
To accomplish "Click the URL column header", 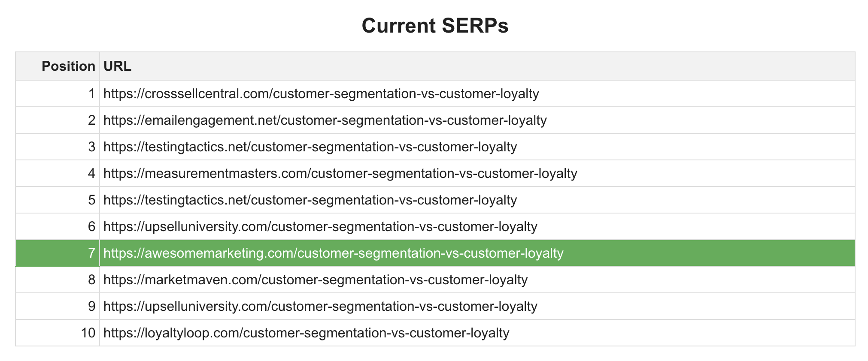I will tap(117, 66).
